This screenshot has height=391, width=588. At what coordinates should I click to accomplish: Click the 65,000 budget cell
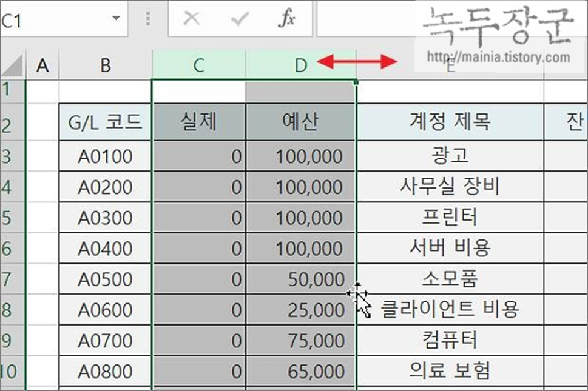(300, 371)
